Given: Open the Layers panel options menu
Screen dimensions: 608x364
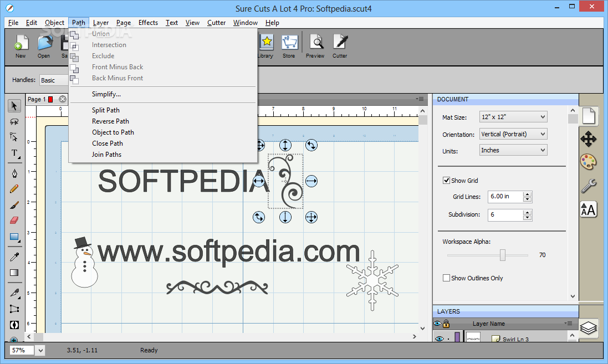Looking at the screenshot, I should (569, 324).
